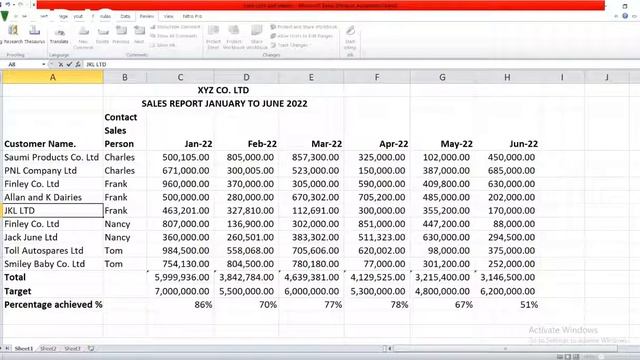This screenshot has width=640, height=360.
Task: Select column B header
Action: 125,77
